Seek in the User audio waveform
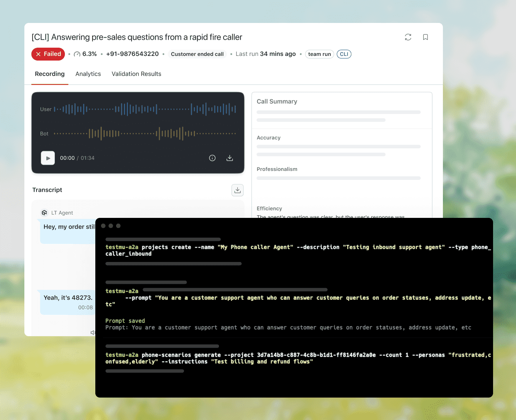 pos(145,109)
